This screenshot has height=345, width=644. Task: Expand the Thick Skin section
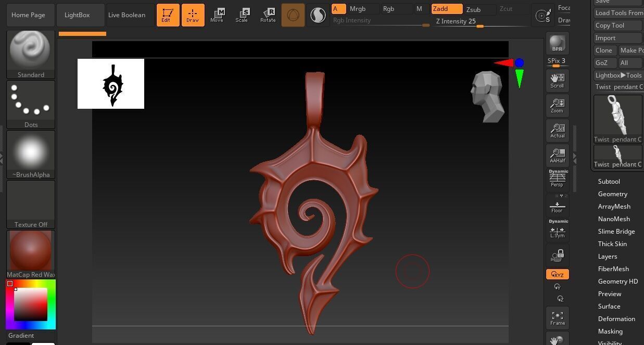(612, 244)
